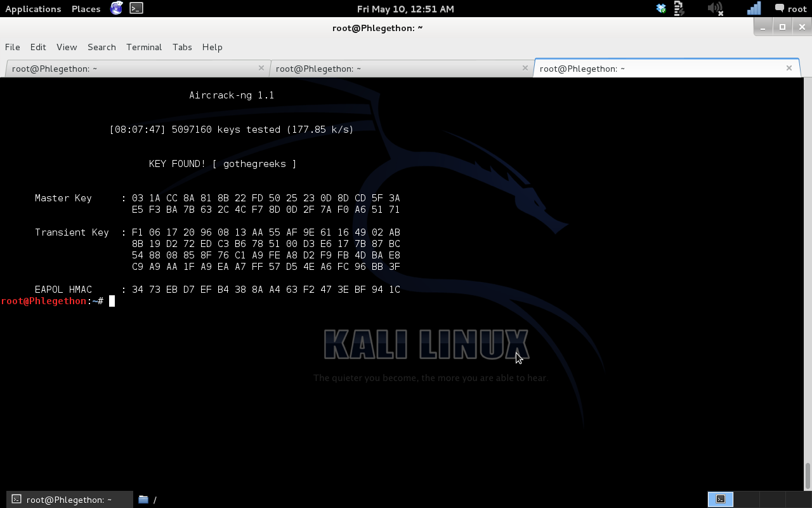The width and height of the screenshot is (812, 508).
Task: Switch to the second terminal tab
Action: [x=401, y=69]
